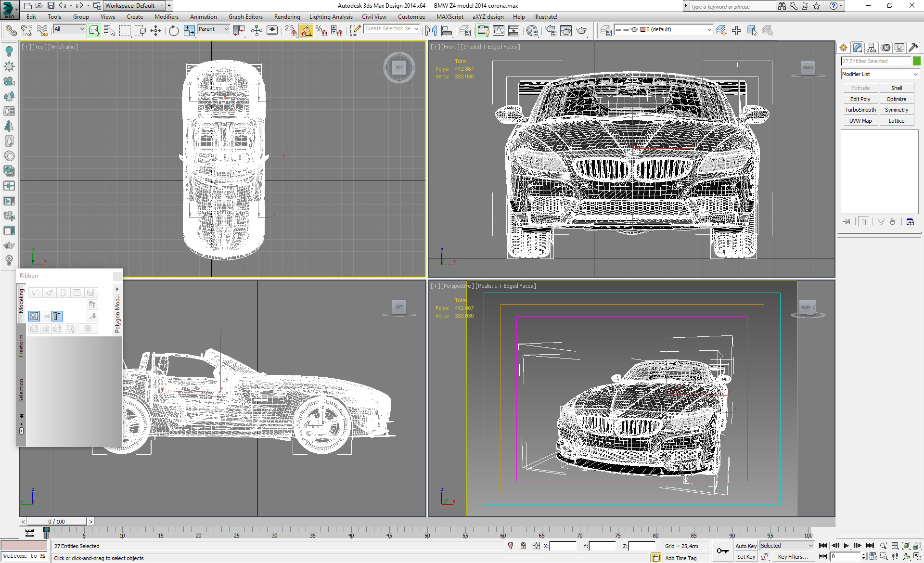The width and height of the screenshot is (924, 563).
Task: Toggle Set Key animation mode
Action: click(x=746, y=557)
